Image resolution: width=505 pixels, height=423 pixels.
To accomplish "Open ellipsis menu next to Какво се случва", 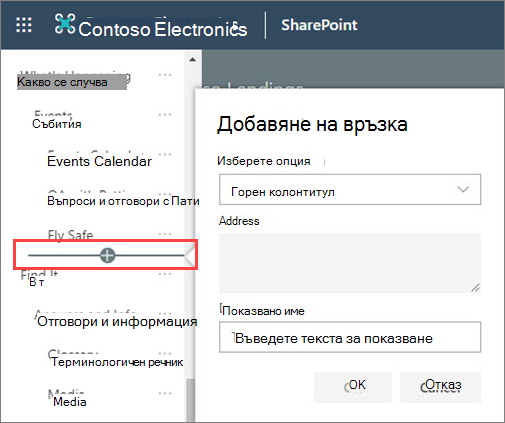I will click(165, 75).
